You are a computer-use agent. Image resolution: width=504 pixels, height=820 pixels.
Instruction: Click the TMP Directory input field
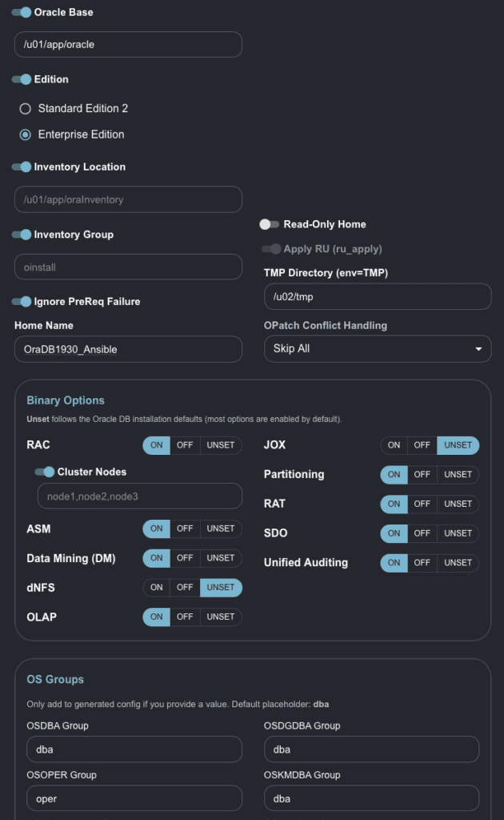pyautogui.click(x=378, y=296)
